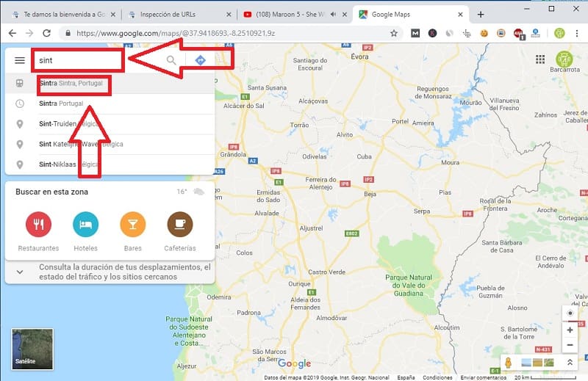Switch to the Maroon 5 YouTube tab
This screenshot has width=588, height=381.
[x=295, y=15]
